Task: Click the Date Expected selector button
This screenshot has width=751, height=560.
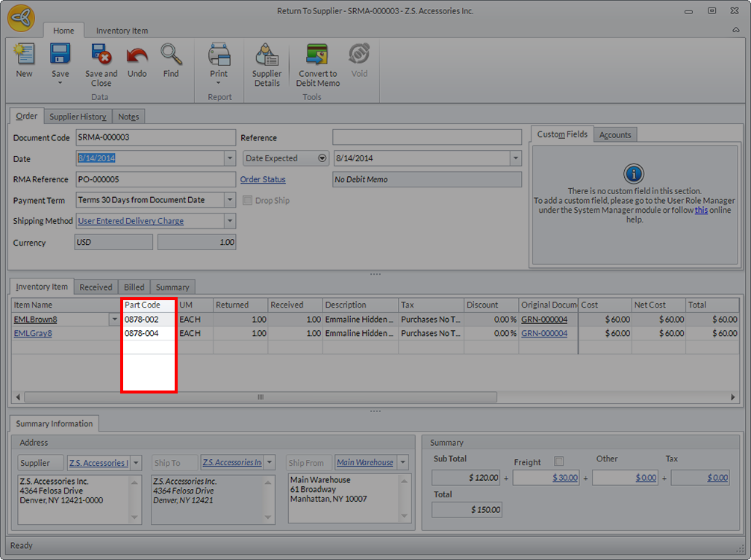Action: click(x=322, y=158)
